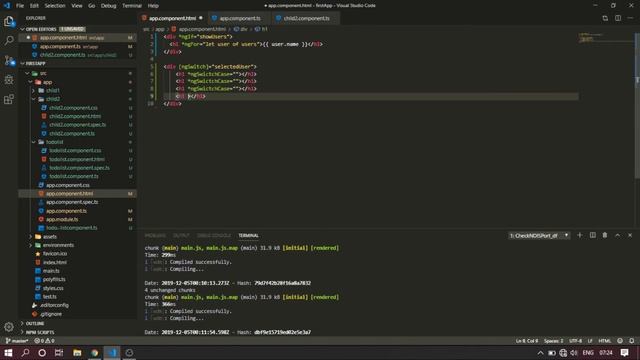The image size is (640, 360).
Task: Expand the assets folder
Action: click(x=31, y=237)
